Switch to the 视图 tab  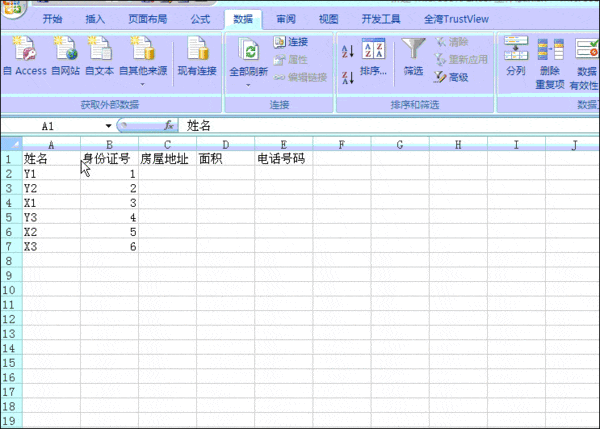point(328,19)
